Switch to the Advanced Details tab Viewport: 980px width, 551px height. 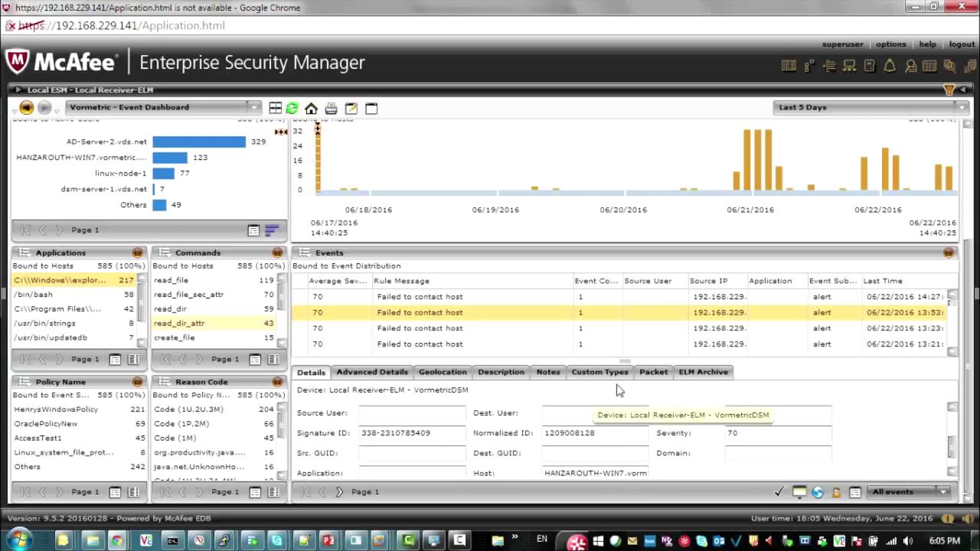click(372, 372)
